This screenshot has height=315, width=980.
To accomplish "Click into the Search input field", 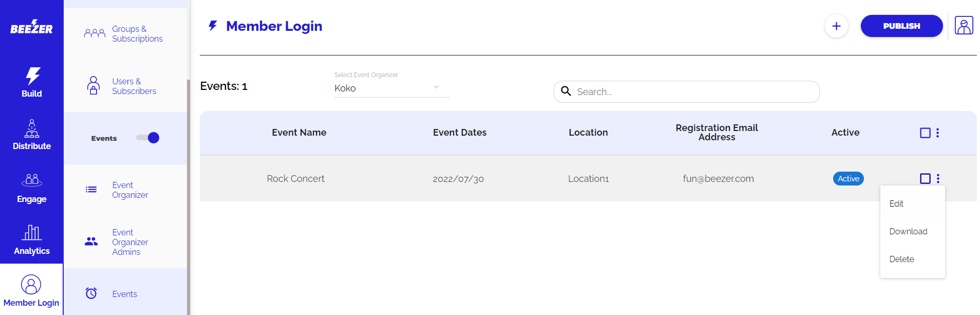I will pyautogui.click(x=693, y=92).
